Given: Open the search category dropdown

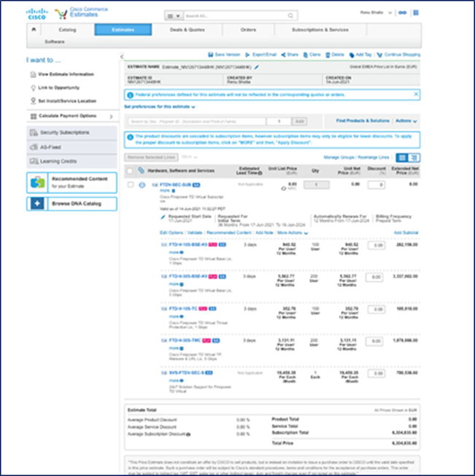Looking at the screenshot, I should click(x=174, y=16).
